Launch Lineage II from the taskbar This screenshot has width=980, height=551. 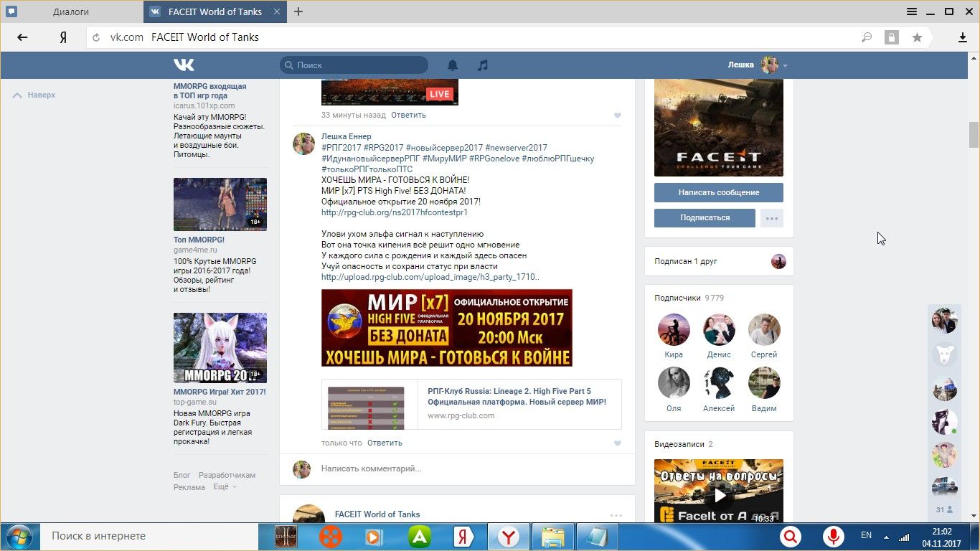pos(286,537)
